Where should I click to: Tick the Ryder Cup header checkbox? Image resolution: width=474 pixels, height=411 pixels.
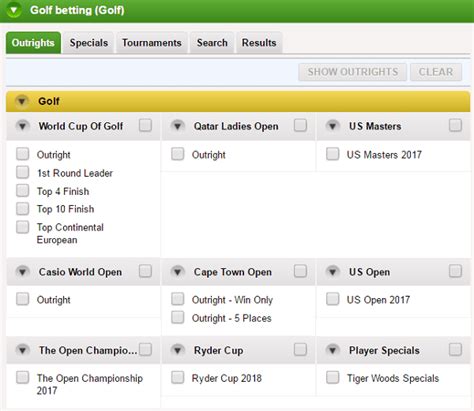click(x=300, y=350)
